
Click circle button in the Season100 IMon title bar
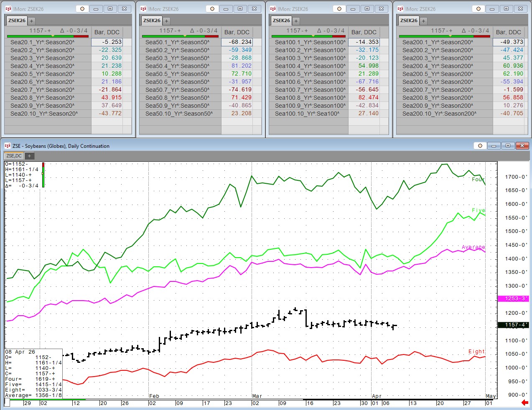[x=339, y=9]
